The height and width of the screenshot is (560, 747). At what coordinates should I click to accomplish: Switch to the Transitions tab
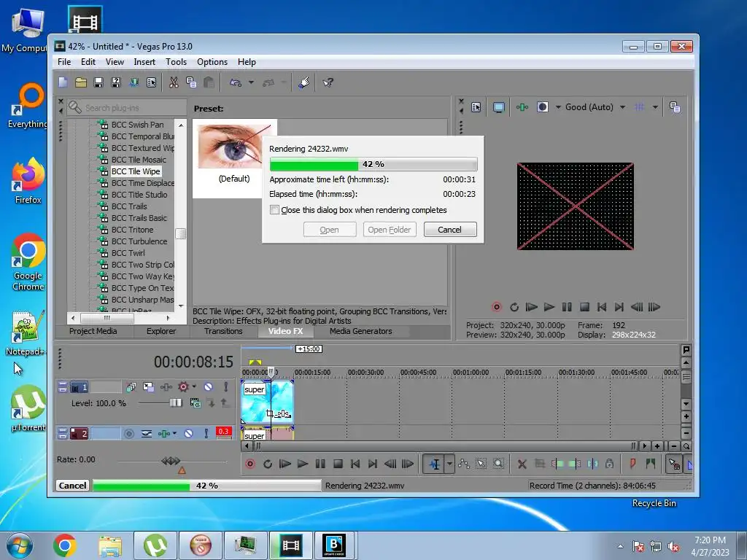click(223, 331)
